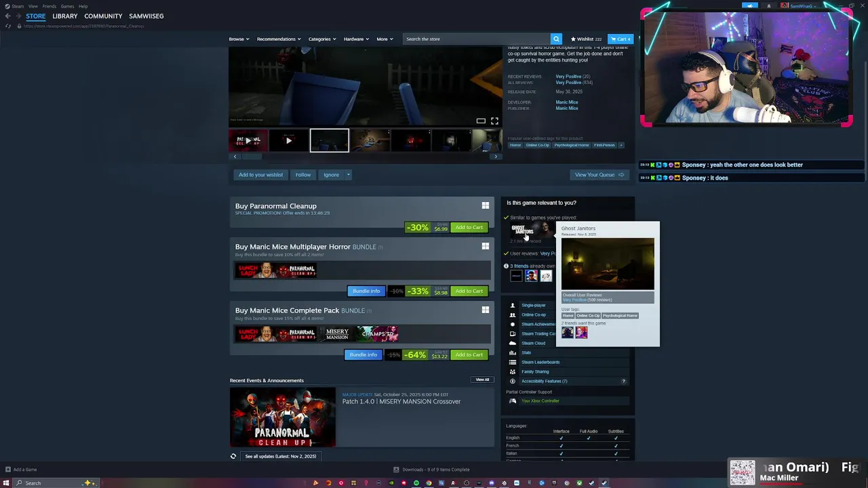
Task: Click View Your Queue button
Action: pyautogui.click(x=599, y=175)
